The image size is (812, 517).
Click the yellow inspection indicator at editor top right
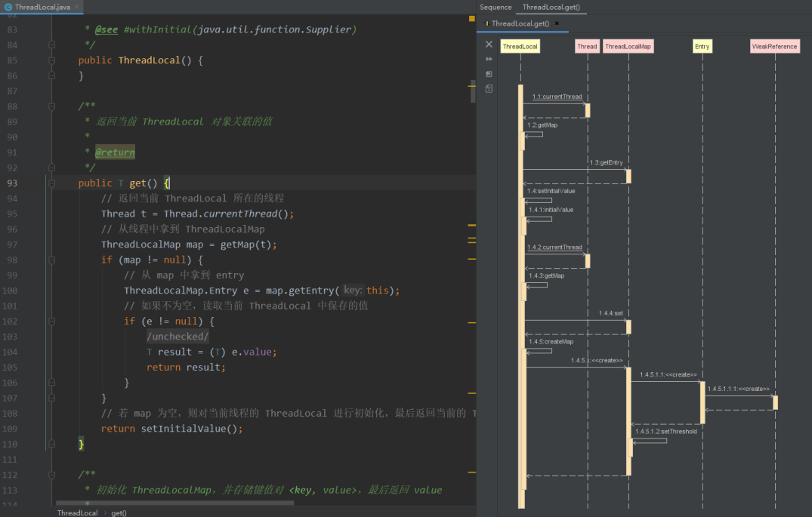tap(471, 18)
